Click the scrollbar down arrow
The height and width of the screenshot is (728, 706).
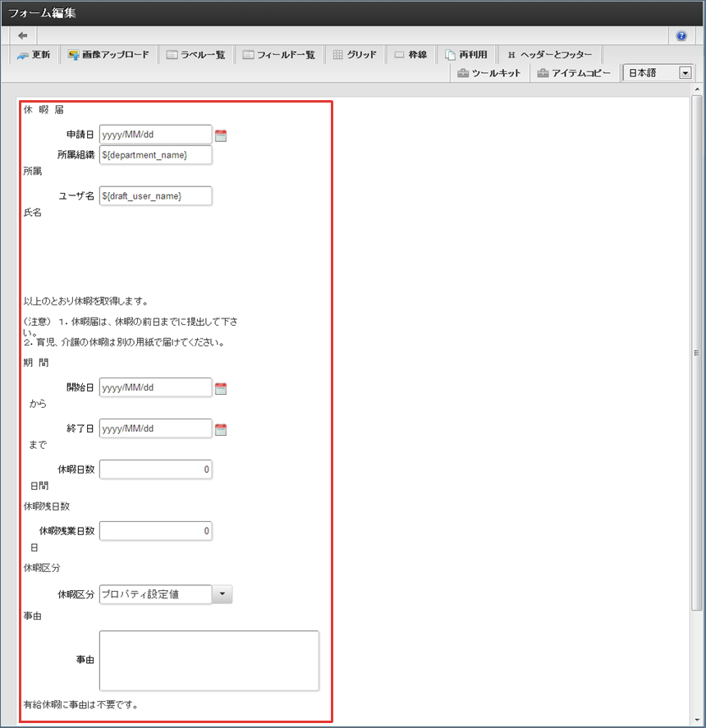697,720
